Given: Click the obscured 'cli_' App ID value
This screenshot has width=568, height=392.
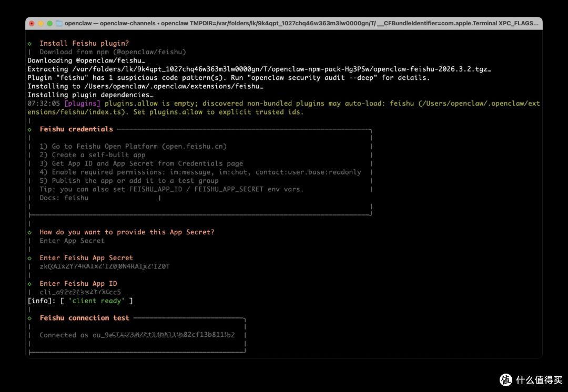Looking at the screenshot, I should coord(80,292).
